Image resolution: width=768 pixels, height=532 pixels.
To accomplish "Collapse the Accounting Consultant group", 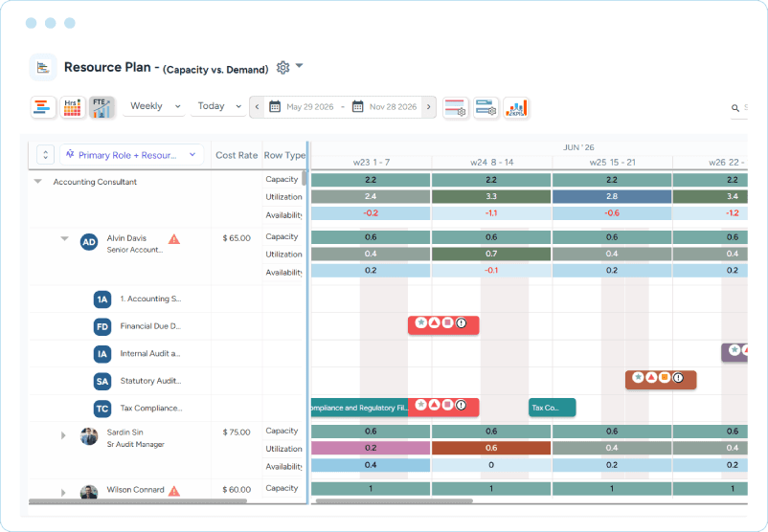I will coord(37,182).
